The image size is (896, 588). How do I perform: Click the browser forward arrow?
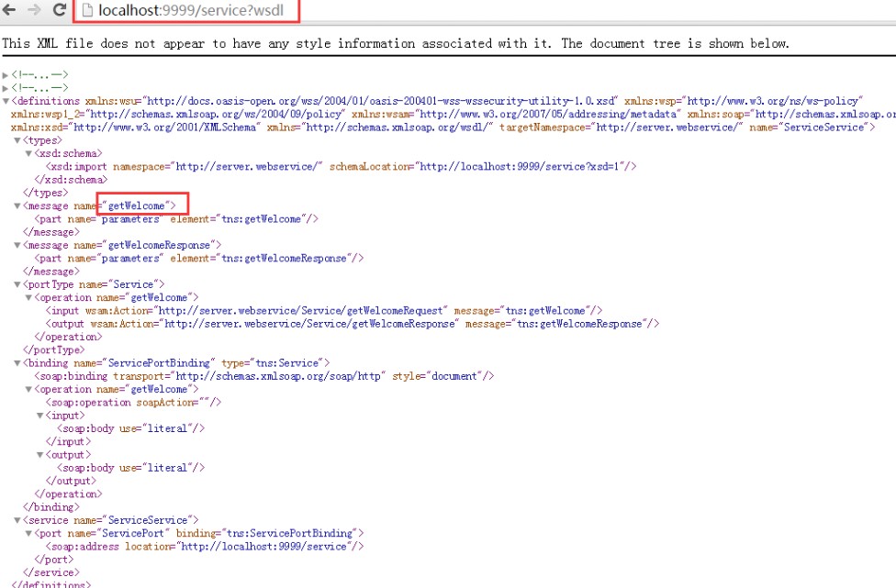(34, 10)
